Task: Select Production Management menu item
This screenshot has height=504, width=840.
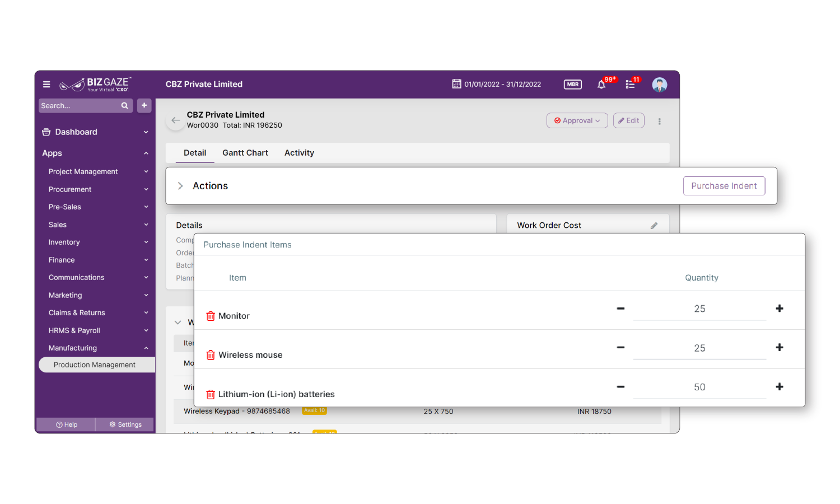Action: (96, 365)
